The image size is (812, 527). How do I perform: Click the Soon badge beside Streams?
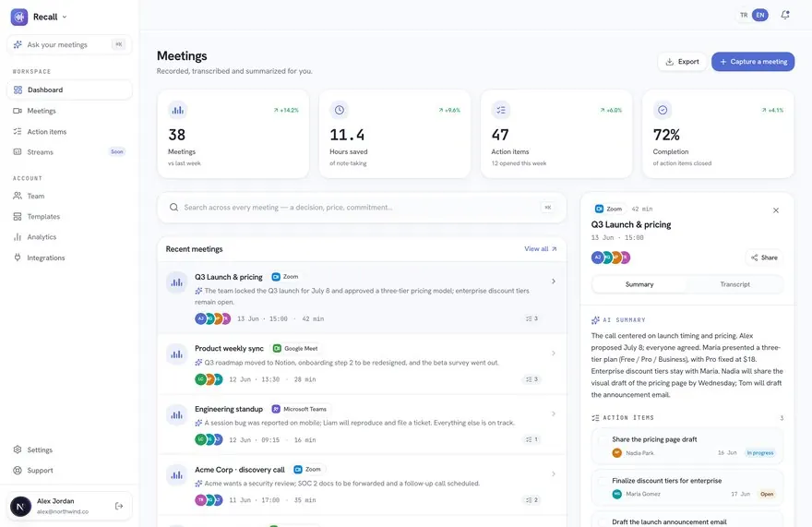tap(117, 152)
